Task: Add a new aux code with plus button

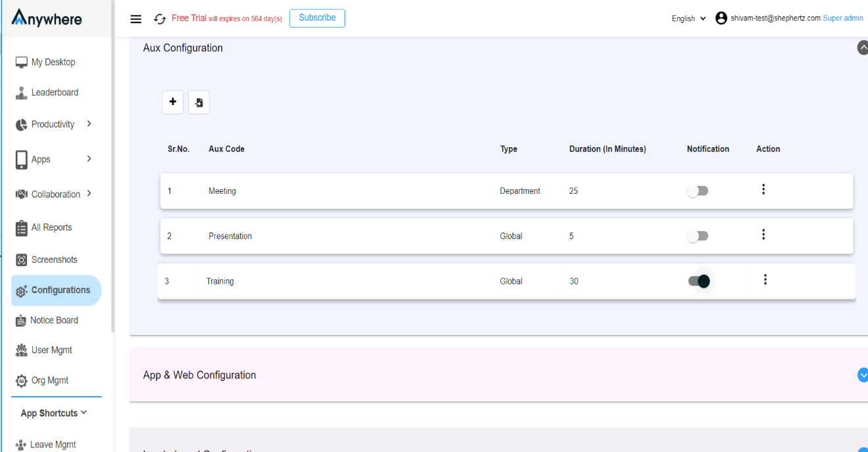Action: 173,102
